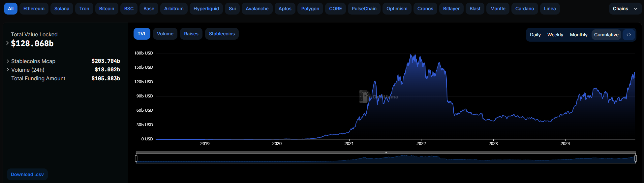Click the embed chart code icon

pos(629,35)
